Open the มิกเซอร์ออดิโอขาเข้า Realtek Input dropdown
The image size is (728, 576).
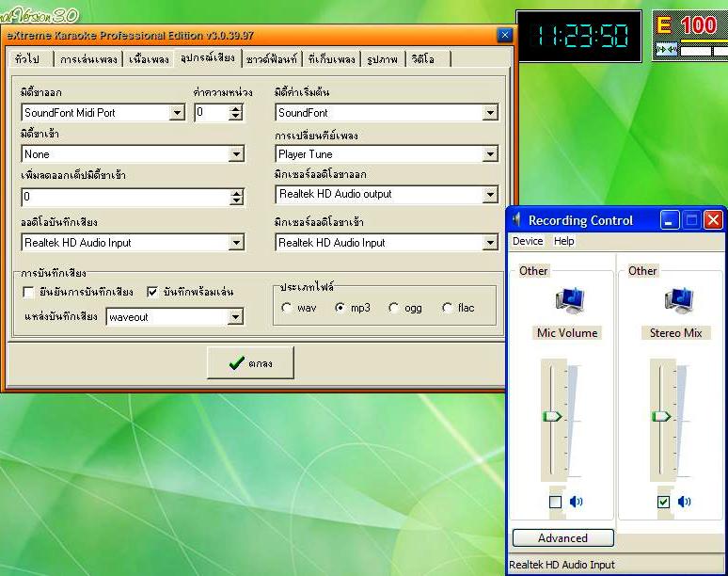point(490,242)
